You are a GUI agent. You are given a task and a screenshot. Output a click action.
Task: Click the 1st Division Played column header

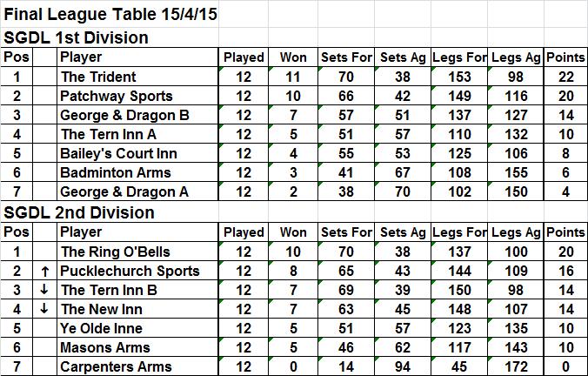pos(244,57)
